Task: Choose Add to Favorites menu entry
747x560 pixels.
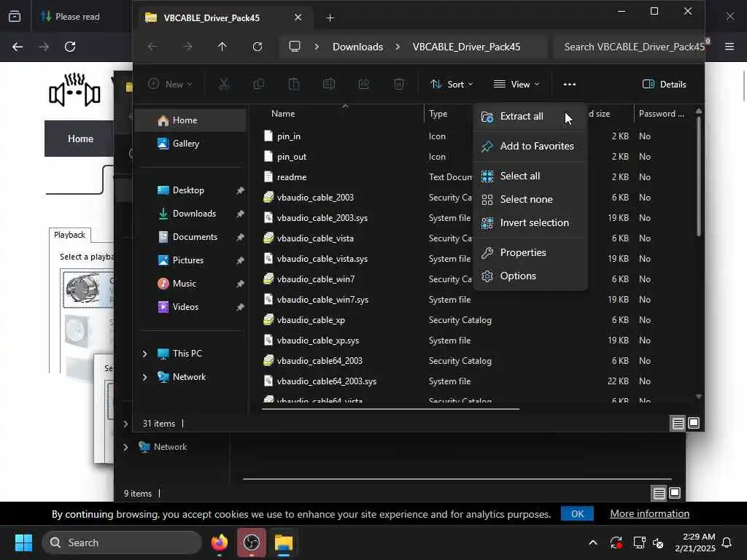Action: coord(530,146)
